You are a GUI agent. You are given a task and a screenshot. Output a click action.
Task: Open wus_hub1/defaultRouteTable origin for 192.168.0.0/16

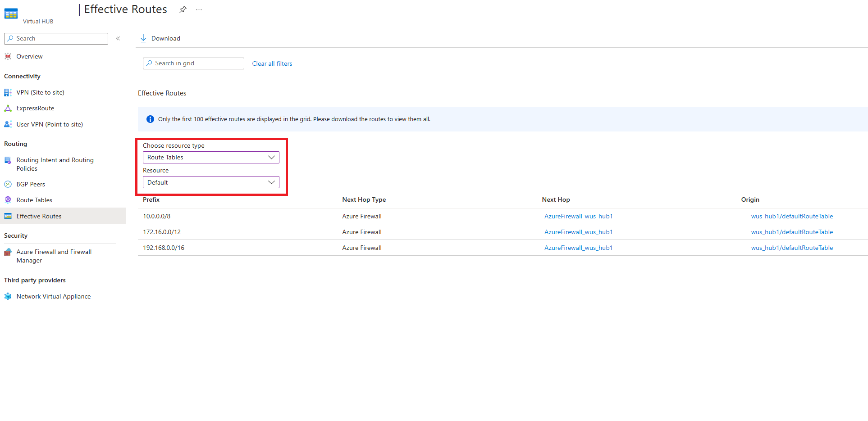click(x=792, y=248)
